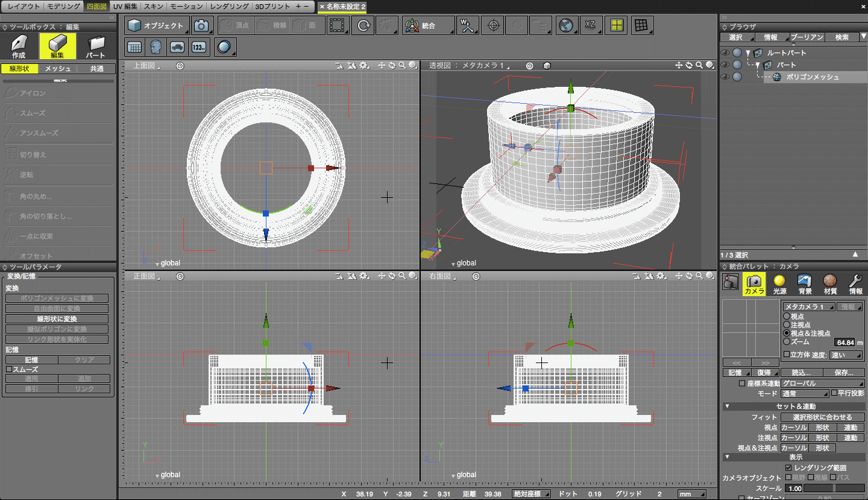868x500 pixels.
Task: Collapse the セット＆連動 section
Action: pos(727,407)
